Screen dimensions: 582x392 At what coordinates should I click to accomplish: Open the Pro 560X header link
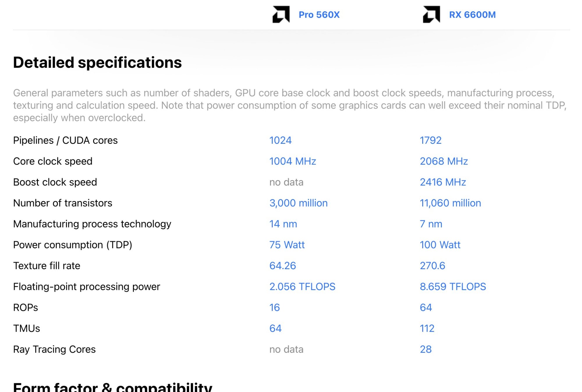319,15
